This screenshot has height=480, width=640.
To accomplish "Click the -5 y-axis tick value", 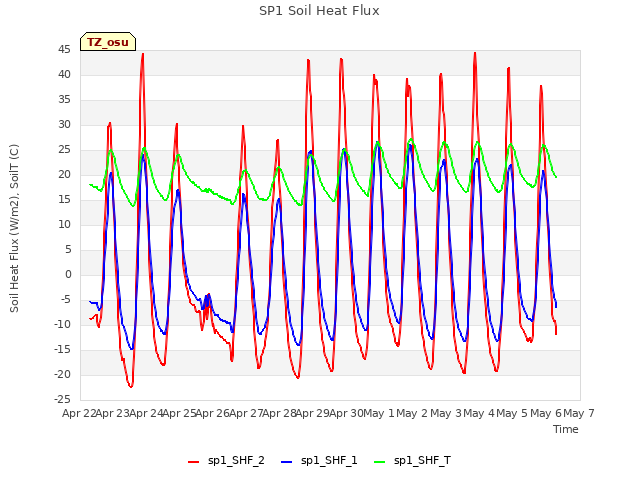I will pos(65,300).
